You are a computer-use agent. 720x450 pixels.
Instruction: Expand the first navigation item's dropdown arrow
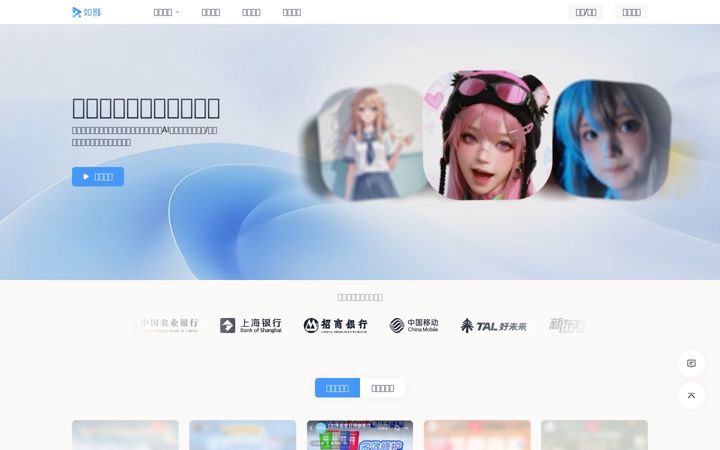tap(178, 12)
